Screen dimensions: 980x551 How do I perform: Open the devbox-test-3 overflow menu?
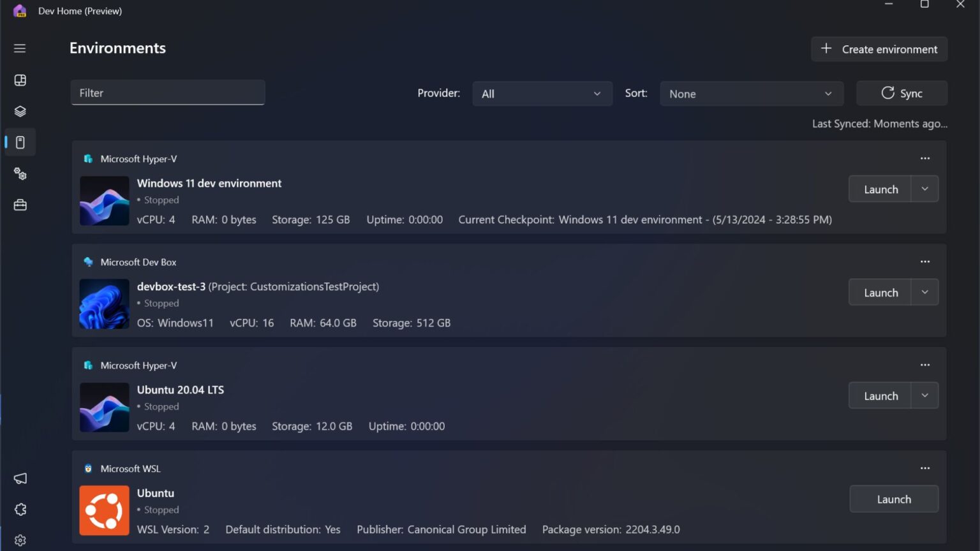[924, 261]
